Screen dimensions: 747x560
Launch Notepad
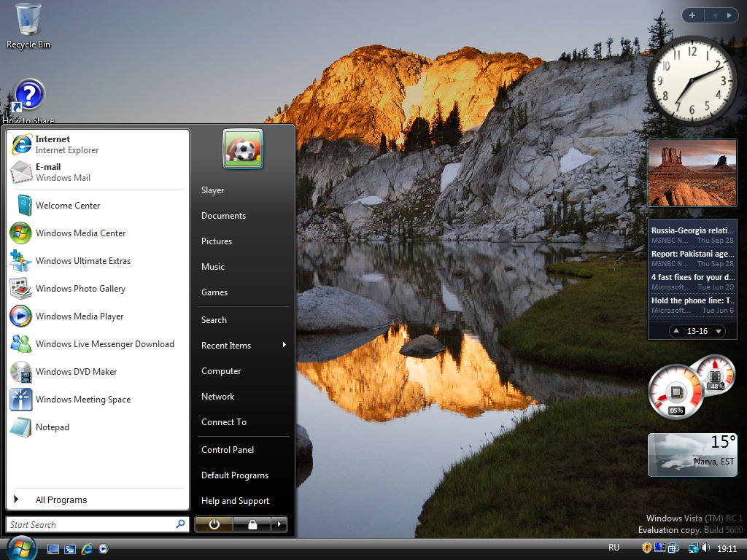[98, 427]
